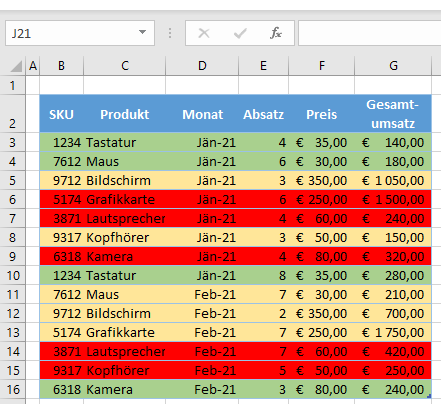Click Feb-21 month cell in row 16
This screenshot has width=441, height=407.
(x=202, y=389)
